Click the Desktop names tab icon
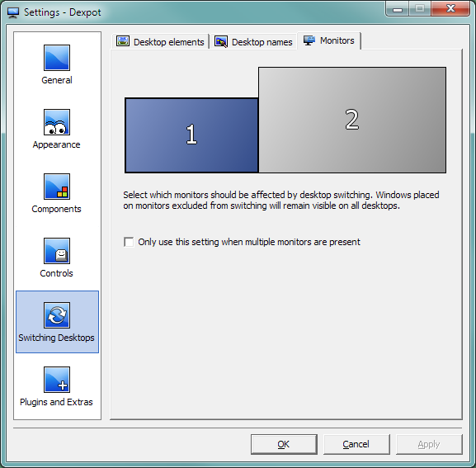The image size is (476, 468). (221, 41)
